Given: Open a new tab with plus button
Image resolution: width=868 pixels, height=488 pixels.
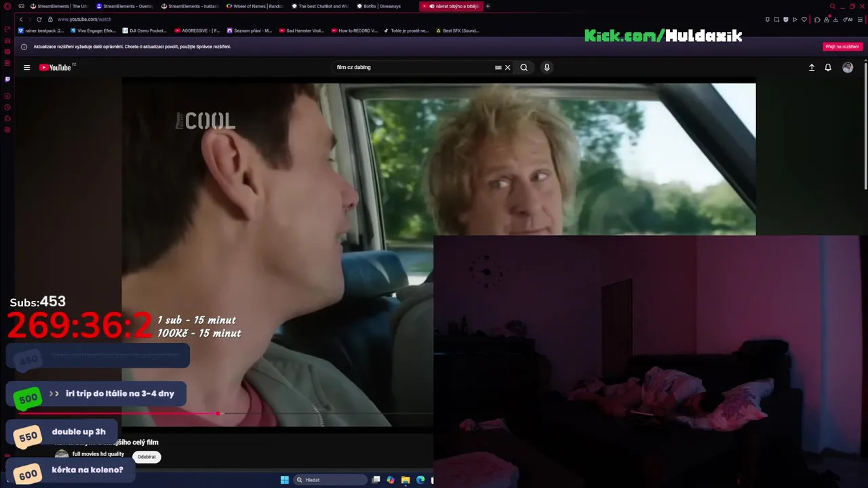Looking at the screenshot, I should 488,6.
